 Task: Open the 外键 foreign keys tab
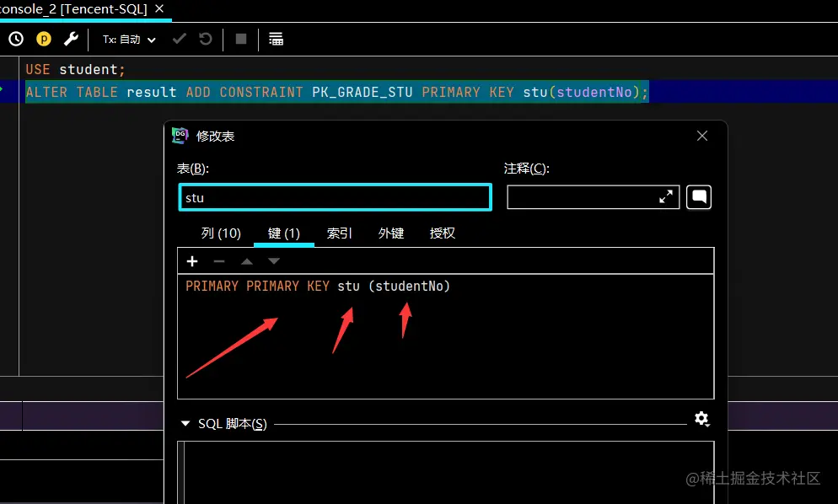click(391, 233)
